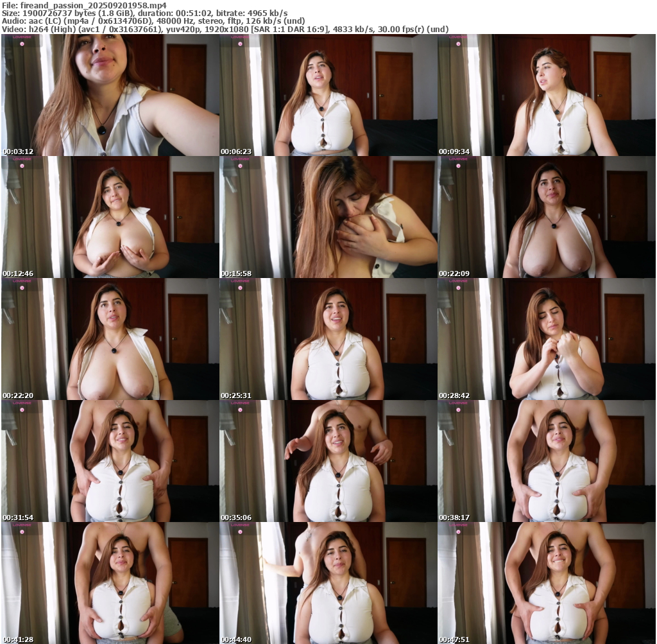Click the thumbnail stamped 00:09:34
Image resolution: width=657 pixels, height=644 pixels.
tap(547, 95)
